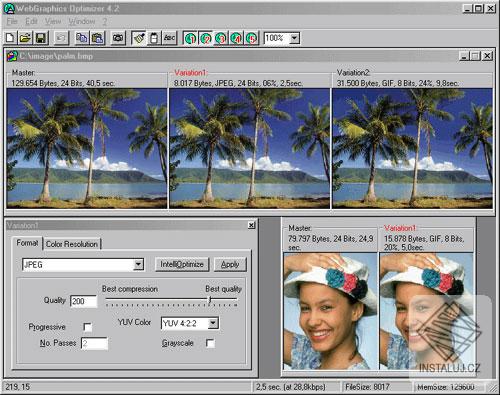Click the 'Best compression' slider label
Screen dimensions: 500x395
pyautogui.click(x=130, y=289)
